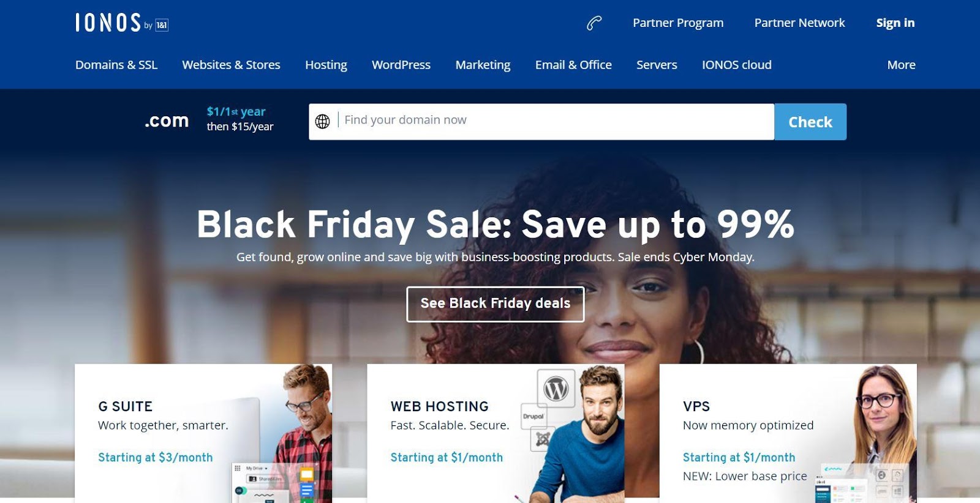This screenshot has width=980, height=503.
Task: Open the VPS Starting at $1/month offer
Action: tap(739, 457)
